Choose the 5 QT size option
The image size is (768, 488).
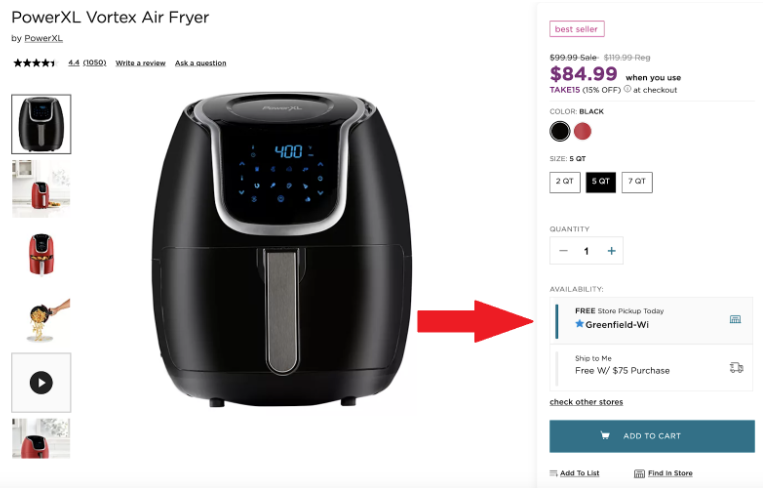click(x=600, y=182)
